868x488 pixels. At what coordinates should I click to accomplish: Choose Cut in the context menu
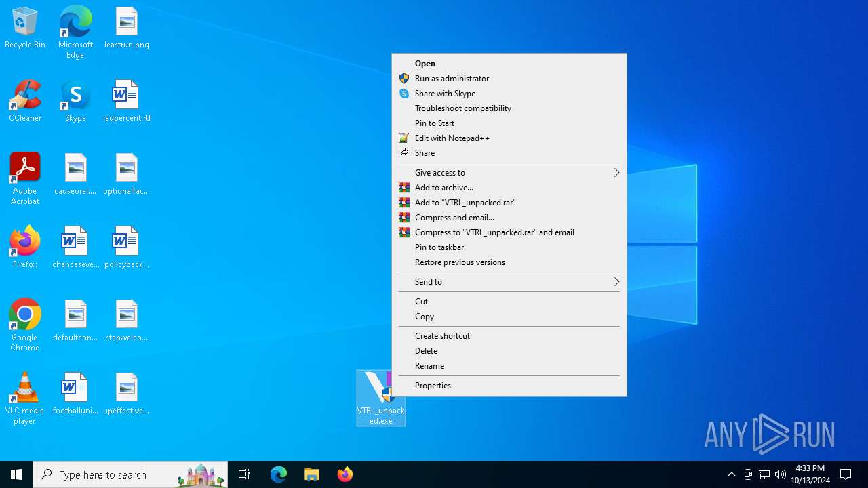pos(509,302)
